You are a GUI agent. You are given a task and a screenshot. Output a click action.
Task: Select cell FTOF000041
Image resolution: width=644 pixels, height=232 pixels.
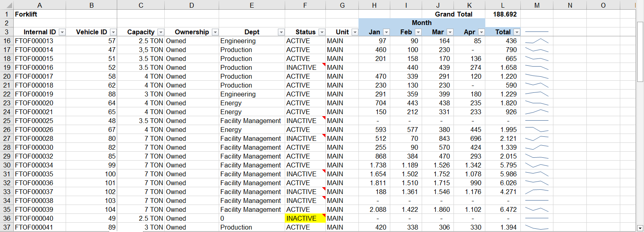(39, 227)
